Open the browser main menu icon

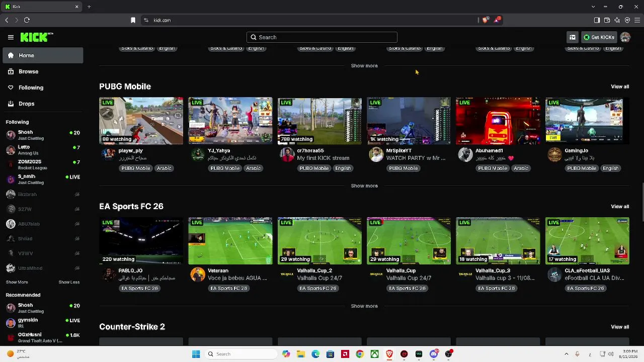click(x=637, y=20)
